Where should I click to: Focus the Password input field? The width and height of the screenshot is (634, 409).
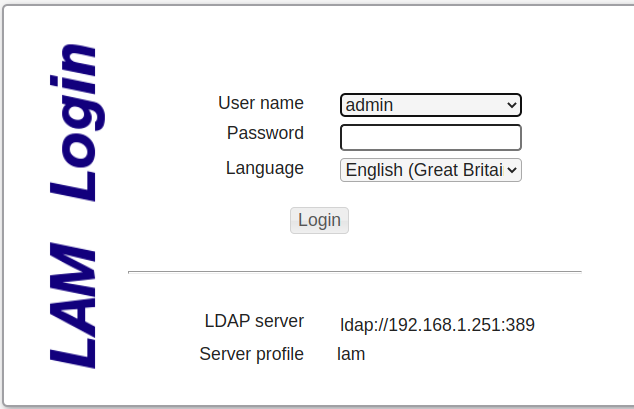[x=430, y=137]
